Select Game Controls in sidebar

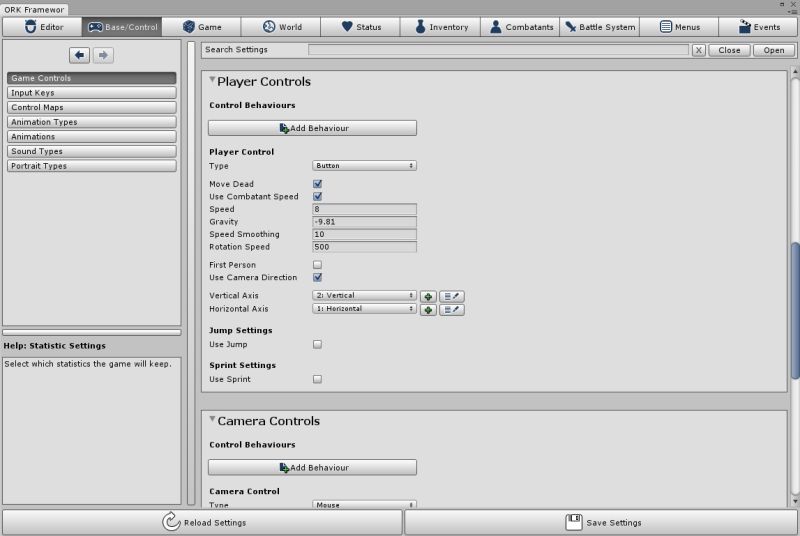pos(92,78)
